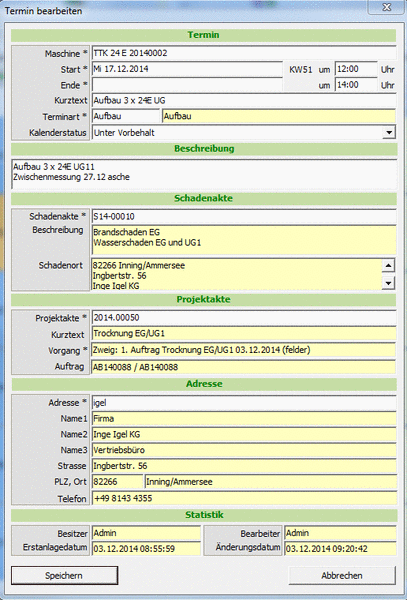Click the Auftrag AB140088 field
This screenshot has height=600, width=407.
(244, 367)
